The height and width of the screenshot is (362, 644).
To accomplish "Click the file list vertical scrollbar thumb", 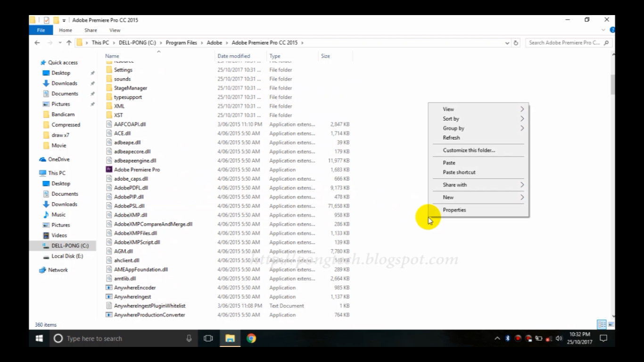I will click(612, 85).
